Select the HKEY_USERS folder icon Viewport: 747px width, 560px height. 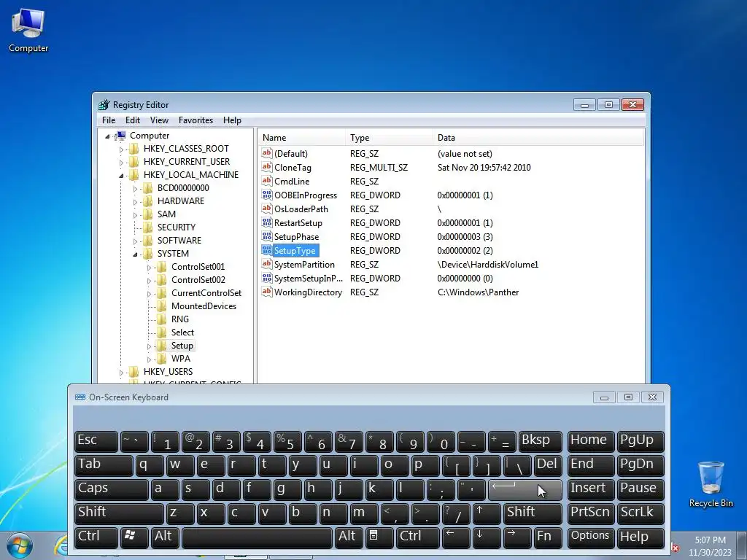pyautogui.click(x=134, y=371)
